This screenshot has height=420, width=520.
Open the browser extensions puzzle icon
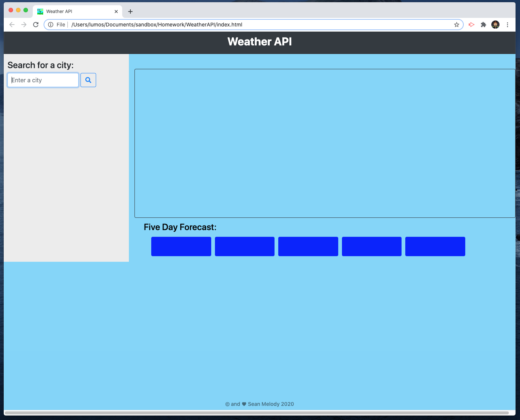tap(483, 25)
